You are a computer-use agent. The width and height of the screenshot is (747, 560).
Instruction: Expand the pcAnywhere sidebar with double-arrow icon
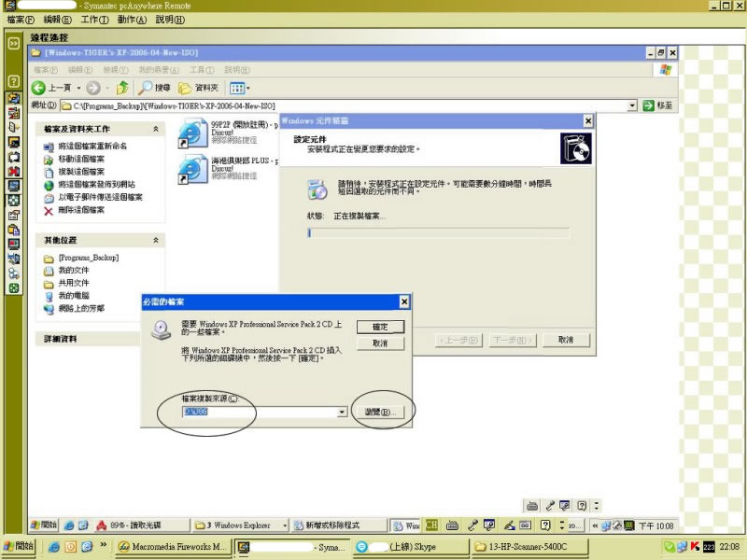13,44
